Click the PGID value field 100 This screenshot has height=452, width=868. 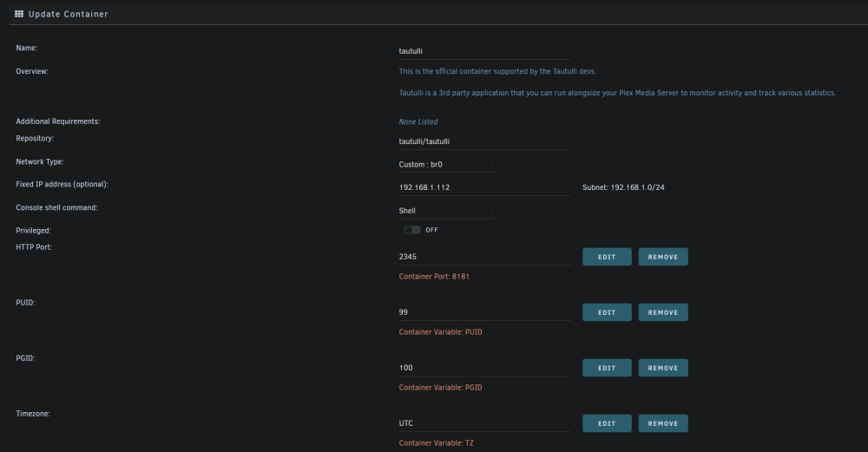pos(484,368)
